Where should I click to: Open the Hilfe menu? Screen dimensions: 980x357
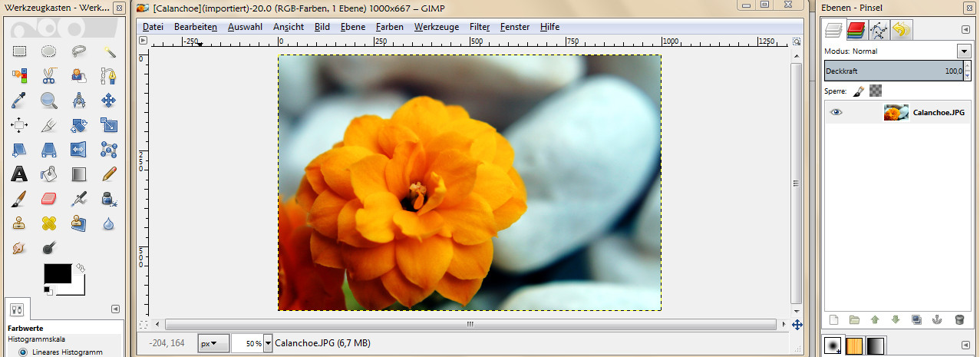point(549,27)
